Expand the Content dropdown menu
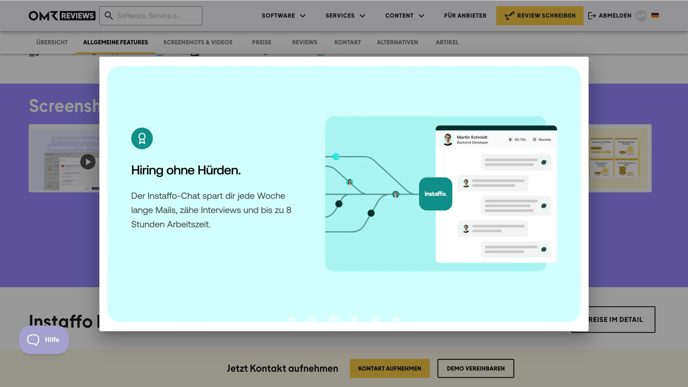Image resolution: width=688 pixels, height=387 pixels. coord(405,16)
